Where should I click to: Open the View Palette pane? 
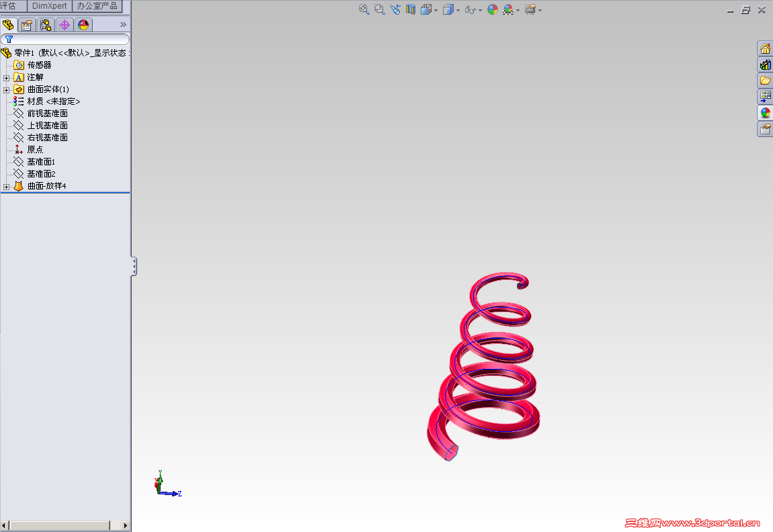coord(765,97)
